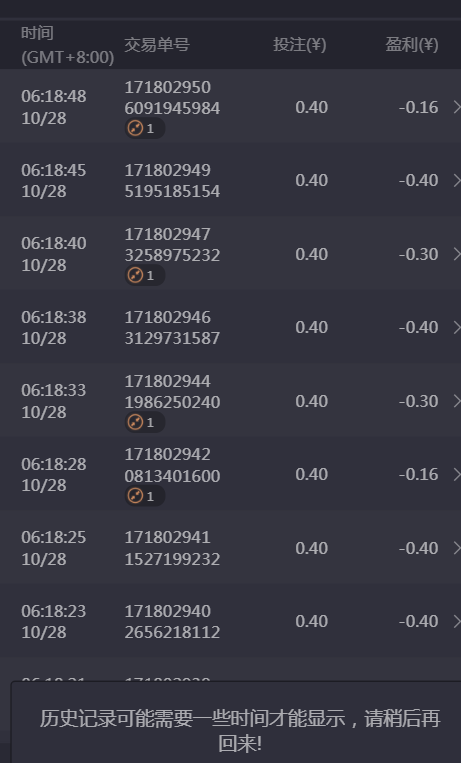Click the orange badge icon on the 06:18:40 record
This screenshot has width=461, height=763.
[135, 275]
